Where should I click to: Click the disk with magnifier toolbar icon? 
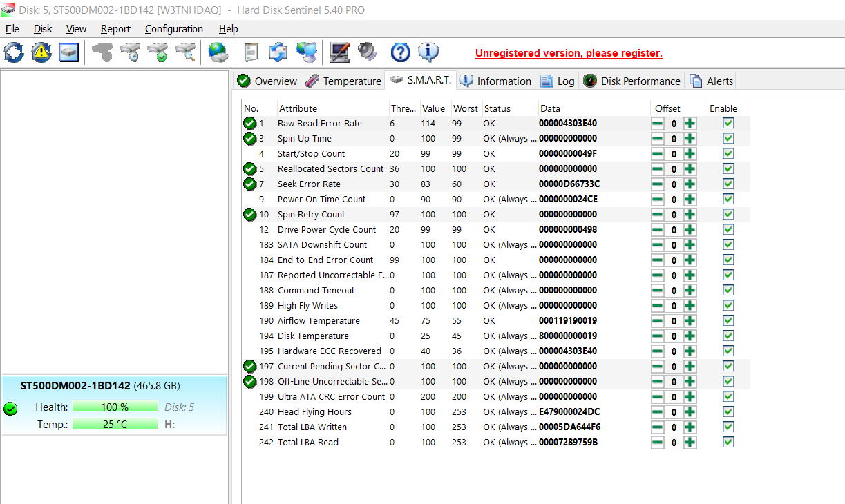[185, 52]
